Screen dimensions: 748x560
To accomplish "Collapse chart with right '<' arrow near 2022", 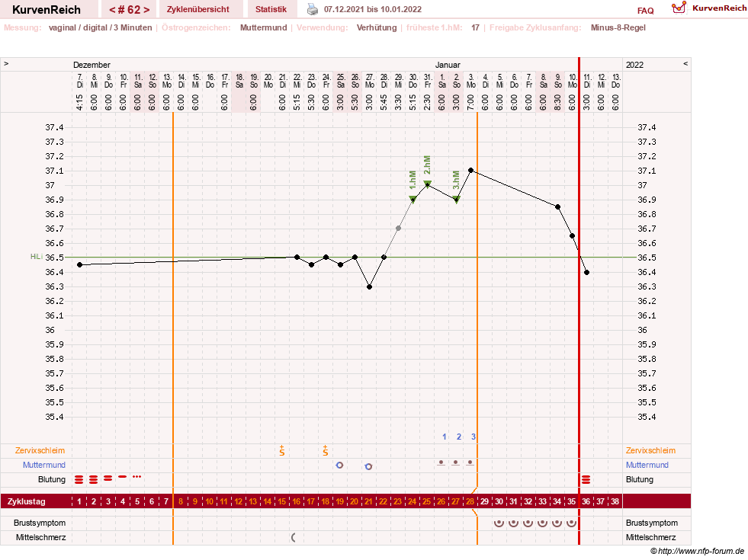I will click(685, 63).
